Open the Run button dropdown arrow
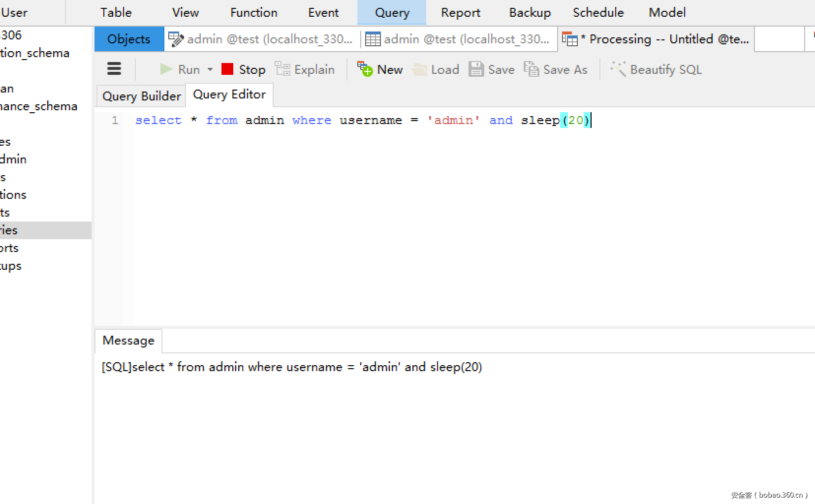 click(x=210, y=69)
